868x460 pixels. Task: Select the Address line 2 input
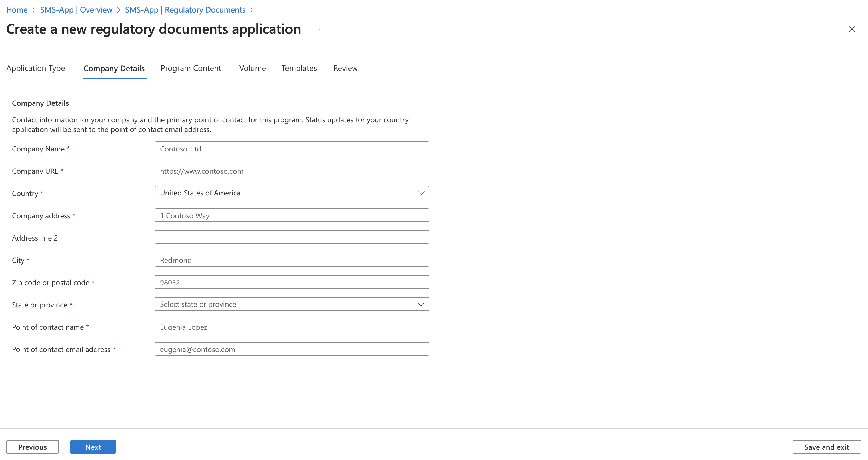pyautogui.click(x=291, y=237)
